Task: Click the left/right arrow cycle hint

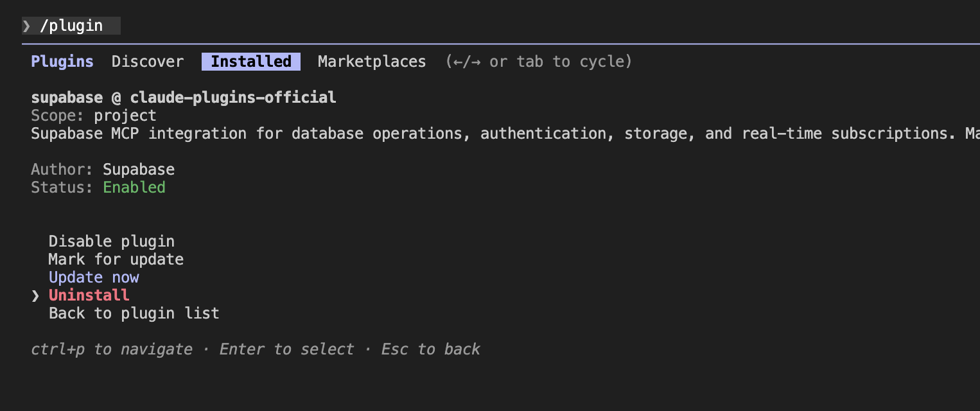Action: (539, 62)
